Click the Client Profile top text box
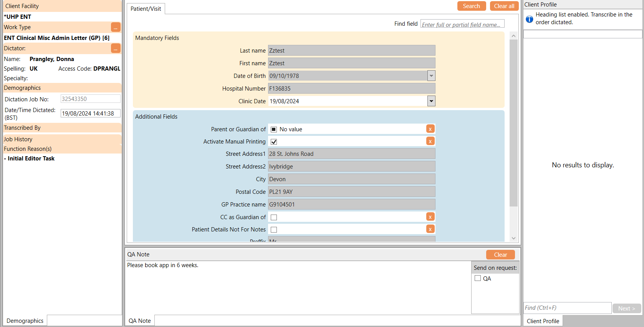 583,34
